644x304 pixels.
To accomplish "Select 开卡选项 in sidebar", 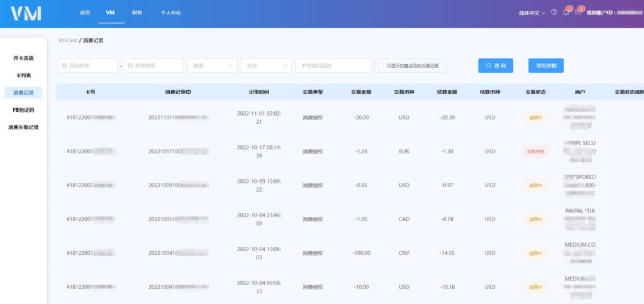I will coord(23,58).
